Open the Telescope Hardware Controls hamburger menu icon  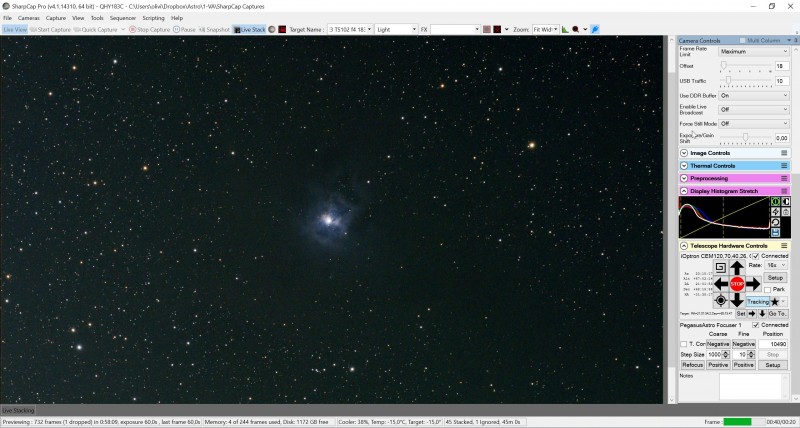coord(784,246)
